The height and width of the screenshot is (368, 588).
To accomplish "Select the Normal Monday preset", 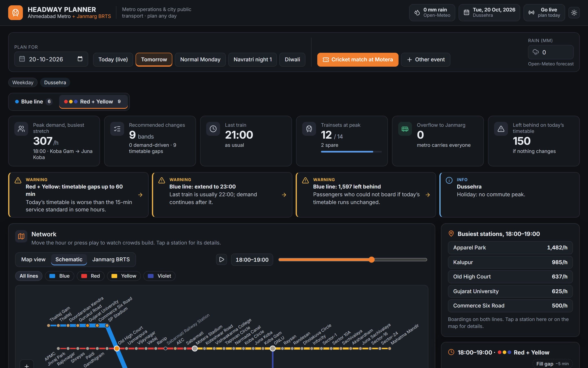I will [x=200, y=60].
